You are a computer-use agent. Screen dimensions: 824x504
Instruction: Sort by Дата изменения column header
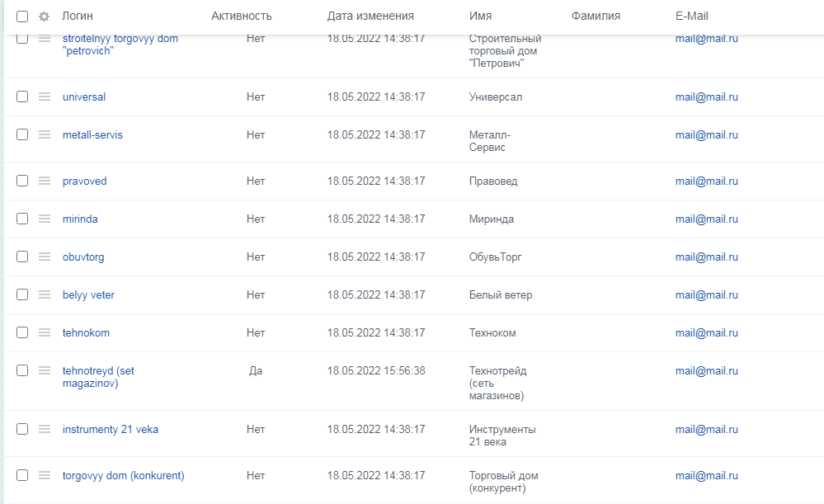point(370,16)
